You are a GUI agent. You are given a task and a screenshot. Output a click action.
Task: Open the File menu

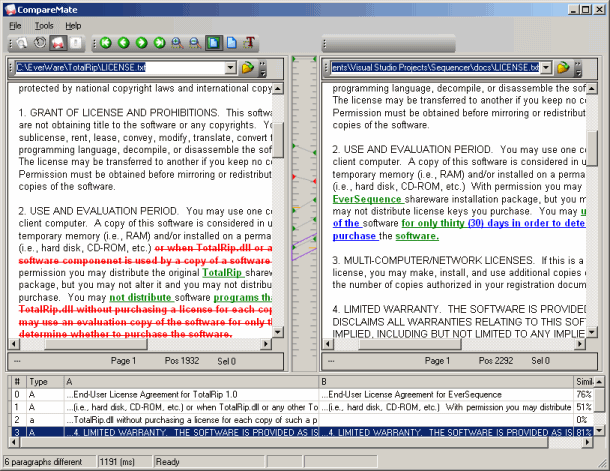tap(15, 26)
